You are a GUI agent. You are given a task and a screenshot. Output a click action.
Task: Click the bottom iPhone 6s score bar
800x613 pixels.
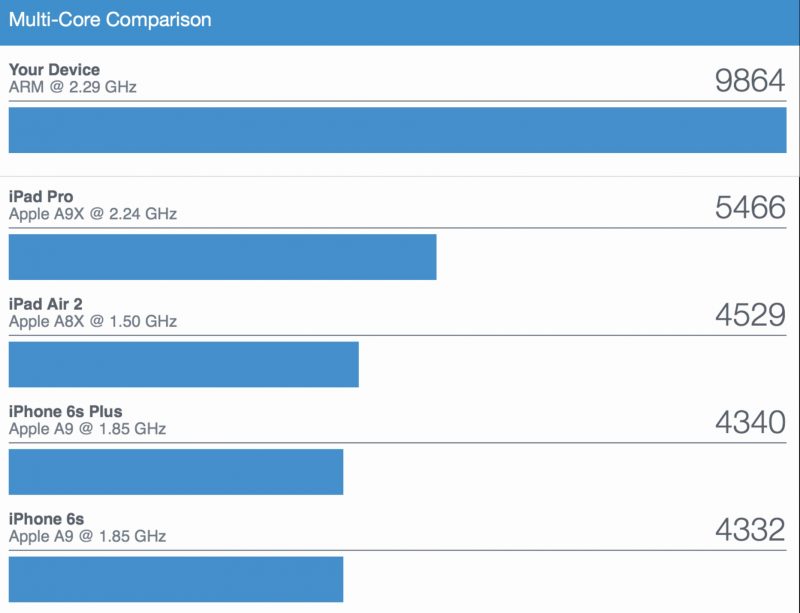pyautogui.click(x=176, y=579)
